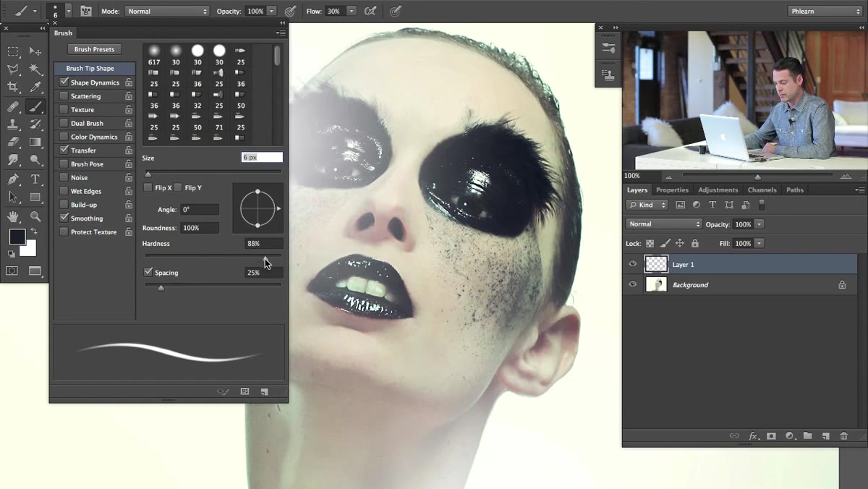The width and height of the screenshot is (868, 489).
Task: Toggle Quick Mask mode
Action: pos(12,271)
